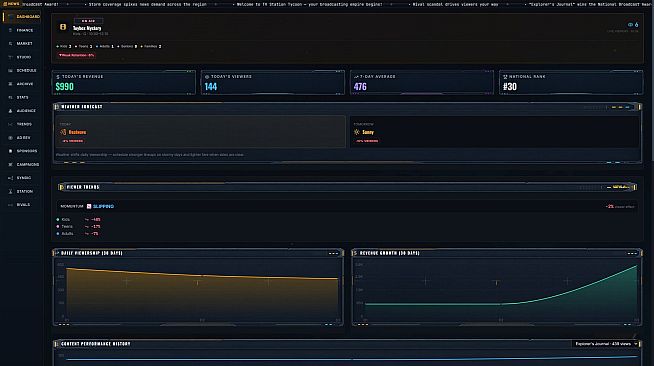Click the Content Performance History header
654x366 pixels.
(x=96, y=344)
